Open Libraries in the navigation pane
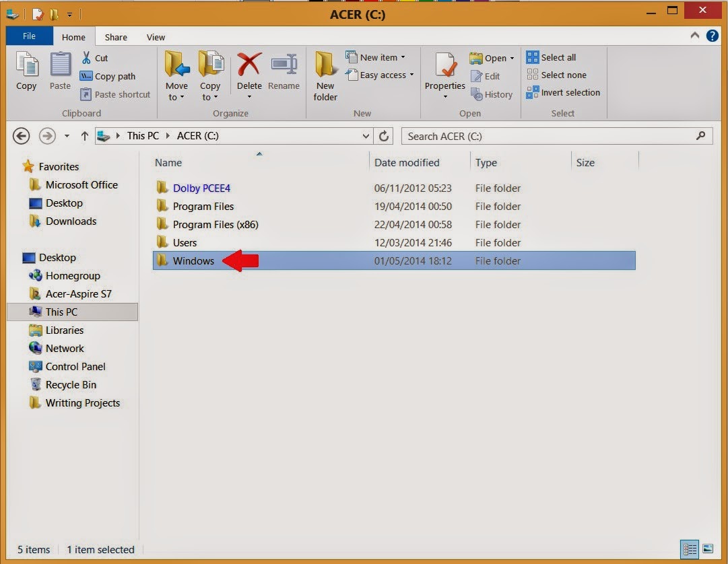The height and width of the screenshot is (564, 728). pyautogui.click(x=56, y=330)
